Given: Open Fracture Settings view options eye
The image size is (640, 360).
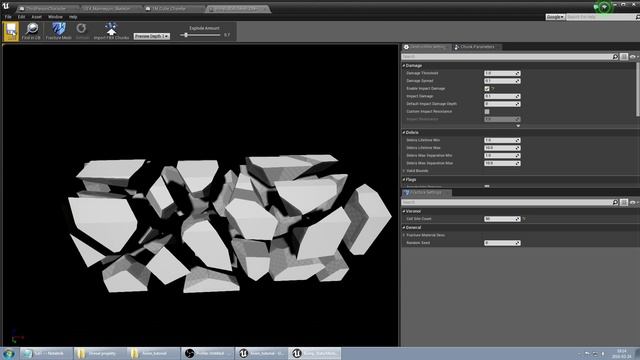Looking at the screenshot, I should point(633,202).
